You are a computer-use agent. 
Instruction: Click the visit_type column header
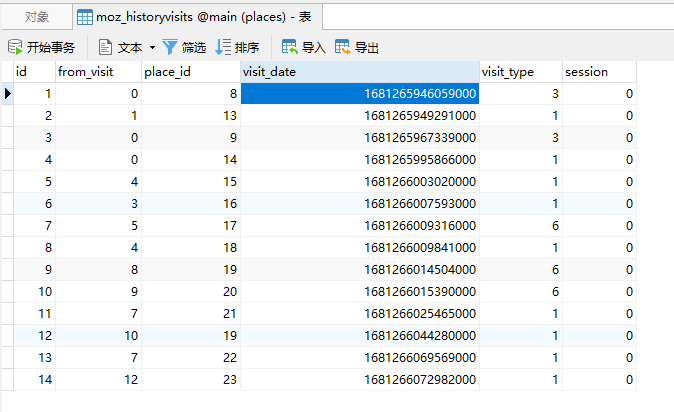pos(521,72)
